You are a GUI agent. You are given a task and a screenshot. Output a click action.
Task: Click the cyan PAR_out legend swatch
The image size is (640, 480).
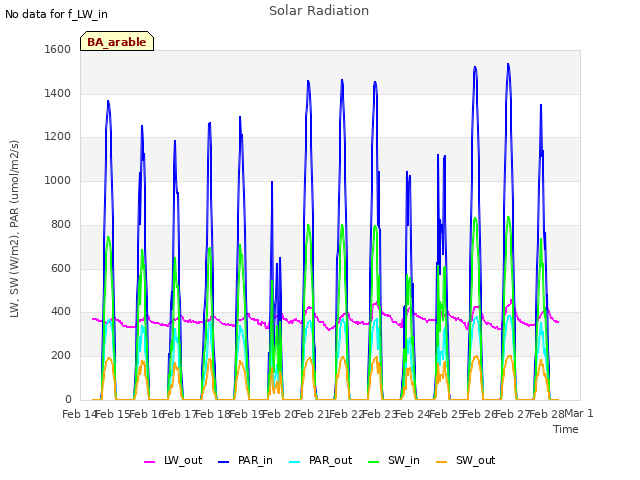294,462
